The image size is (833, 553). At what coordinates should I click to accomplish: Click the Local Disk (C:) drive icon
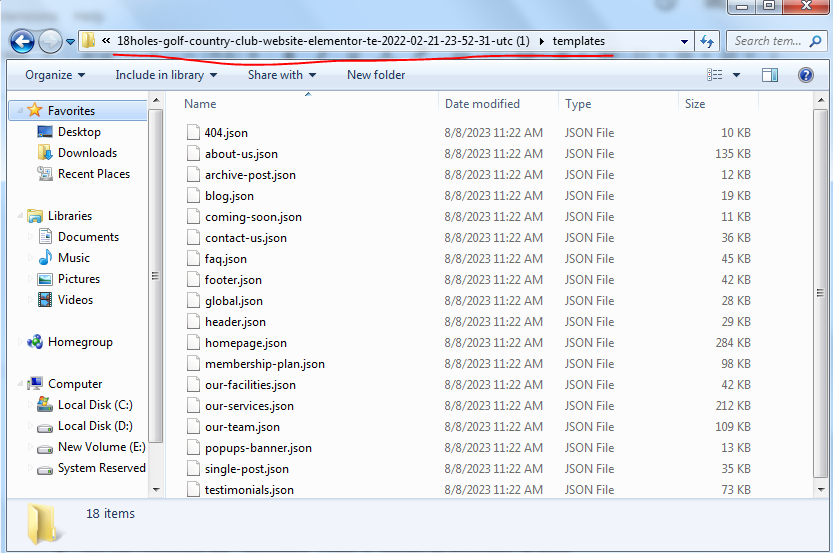tap(45, 405)
